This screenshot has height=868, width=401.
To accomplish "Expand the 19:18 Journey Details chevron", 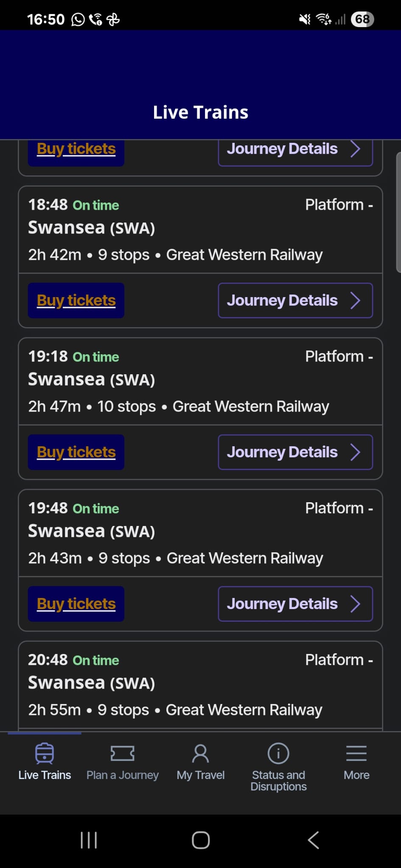I will 356,452.
